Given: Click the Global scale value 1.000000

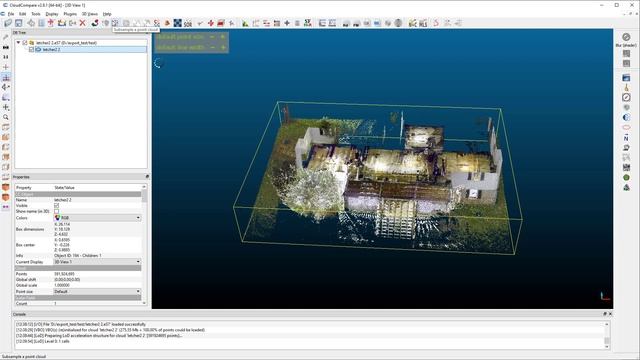Looking at the screenshot, I should pos(62,285).
